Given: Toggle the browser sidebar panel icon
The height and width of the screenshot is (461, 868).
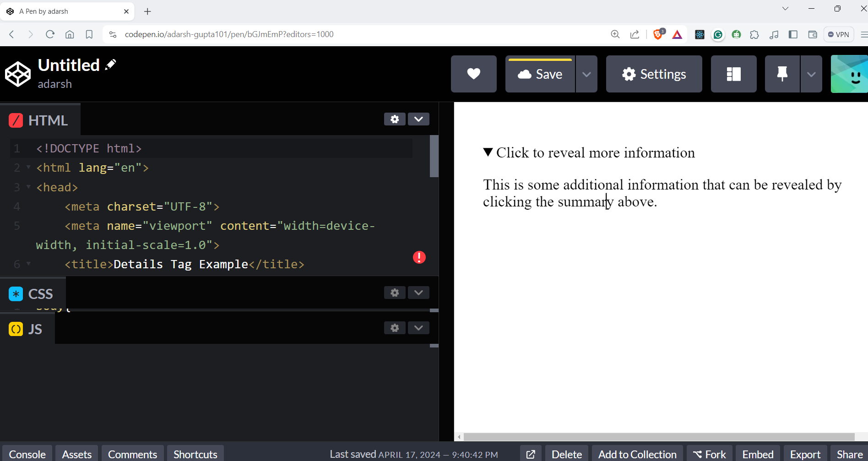Looking at the screenshot, I should pyautogui.click(x=793, y=34).
